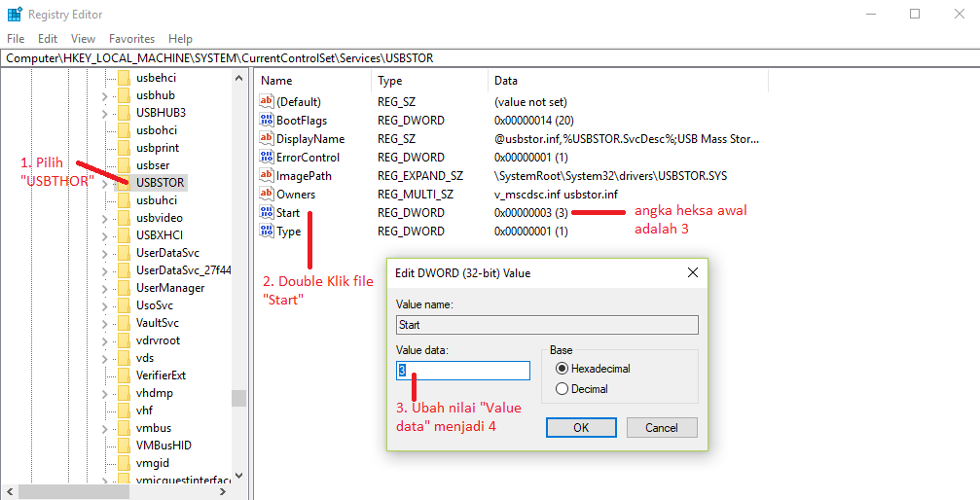Click the ImagePath data USBSTOR.SYS path

point(610,176)
